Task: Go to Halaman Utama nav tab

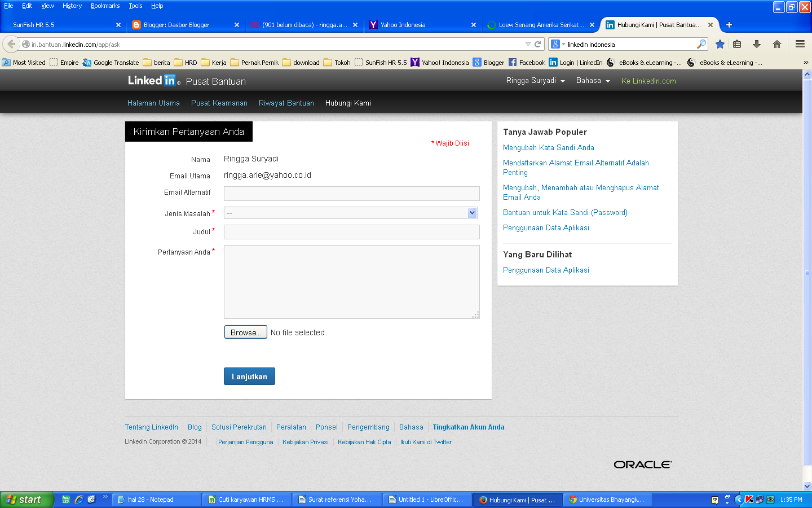Action: coord(153,103)
